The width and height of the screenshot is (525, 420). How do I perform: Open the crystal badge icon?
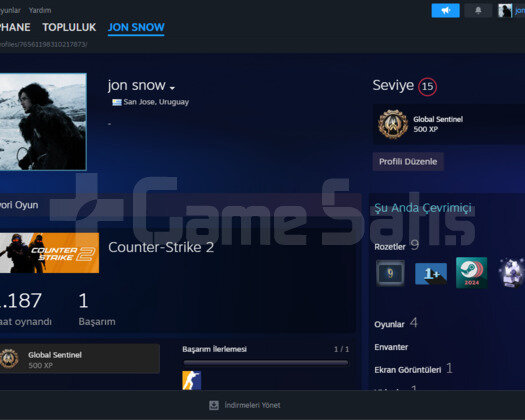tap(512, 273)
